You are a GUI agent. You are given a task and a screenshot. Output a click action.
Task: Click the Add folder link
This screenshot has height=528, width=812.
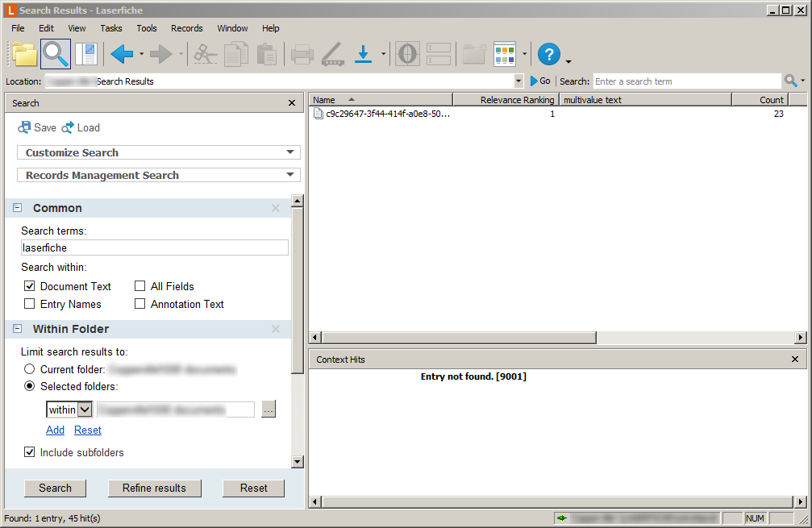pyautogui.click(x=55, y=430)
